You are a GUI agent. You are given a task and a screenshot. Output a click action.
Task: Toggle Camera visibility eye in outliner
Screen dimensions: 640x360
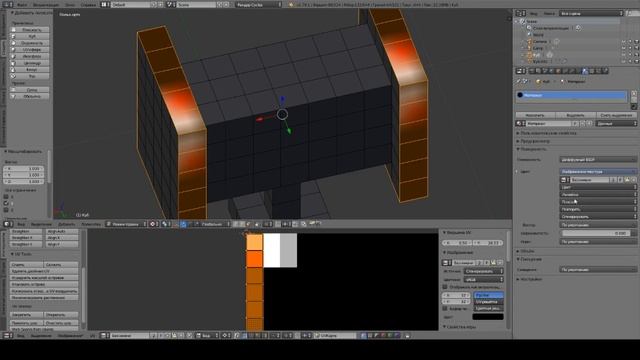point(623,42)
